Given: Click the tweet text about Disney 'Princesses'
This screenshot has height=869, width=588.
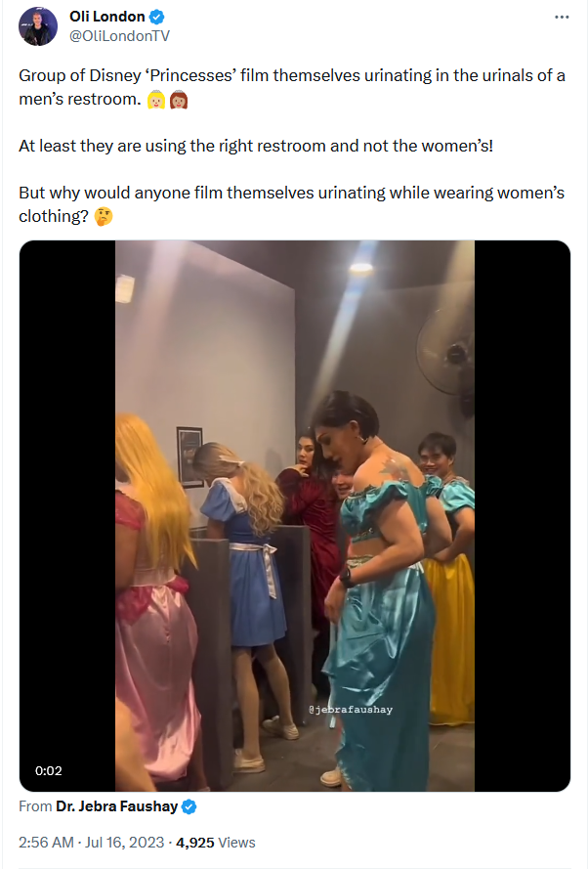Looking at the screenshot, I should click(x=292, y=87).
